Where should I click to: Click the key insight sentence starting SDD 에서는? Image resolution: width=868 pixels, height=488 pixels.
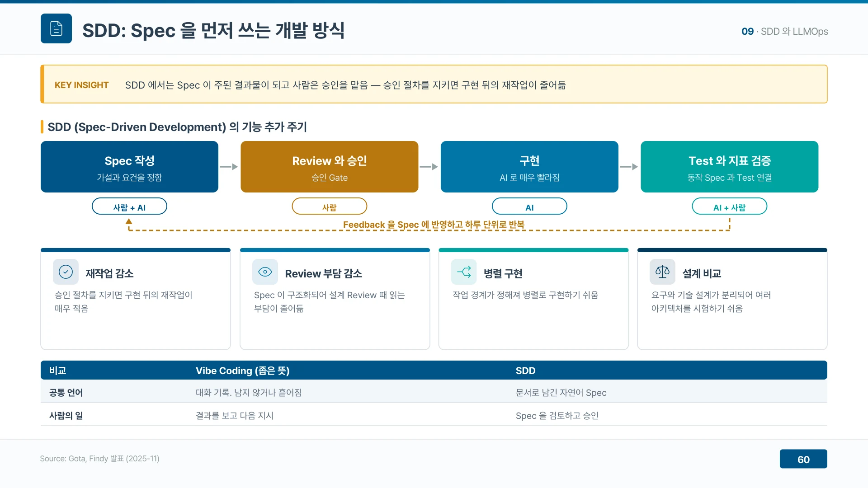[x=345, y=85]
